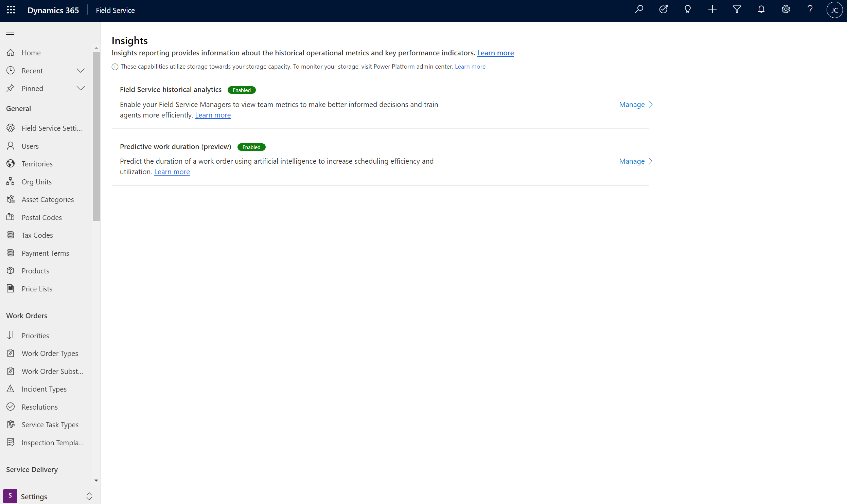The height and width of the screenshot is (504, 847).
Task: Click the Postal Codes icon
Action: point(11,217)
